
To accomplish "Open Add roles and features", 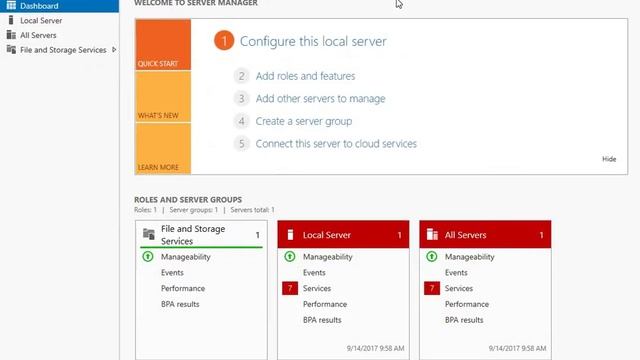I will [x=305, y=76].
